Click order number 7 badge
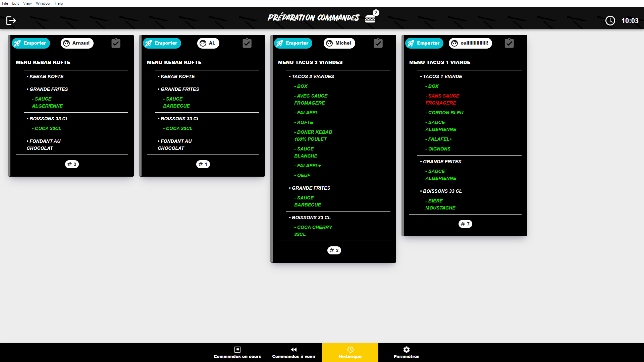The image size is (644, 362). [x=465, y=224]
